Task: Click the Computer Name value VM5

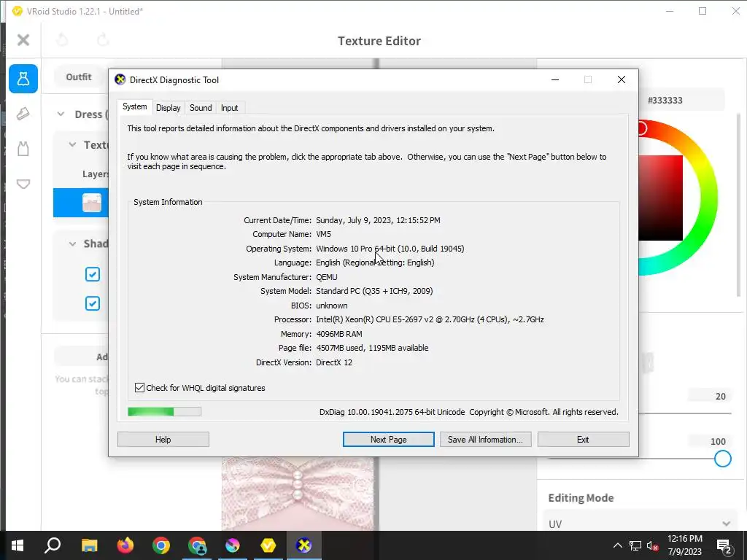Action: (323, 234)
